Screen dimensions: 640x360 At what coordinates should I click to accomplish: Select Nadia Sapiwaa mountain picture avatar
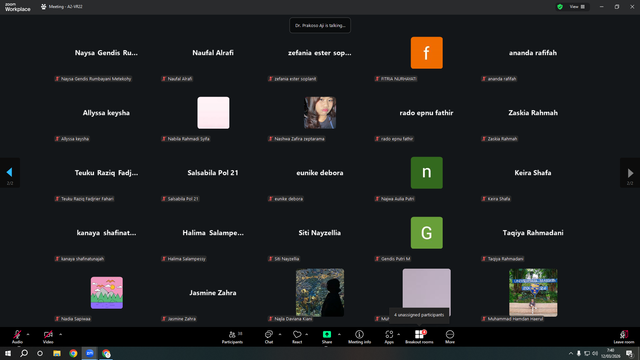(x=107, y=293)
